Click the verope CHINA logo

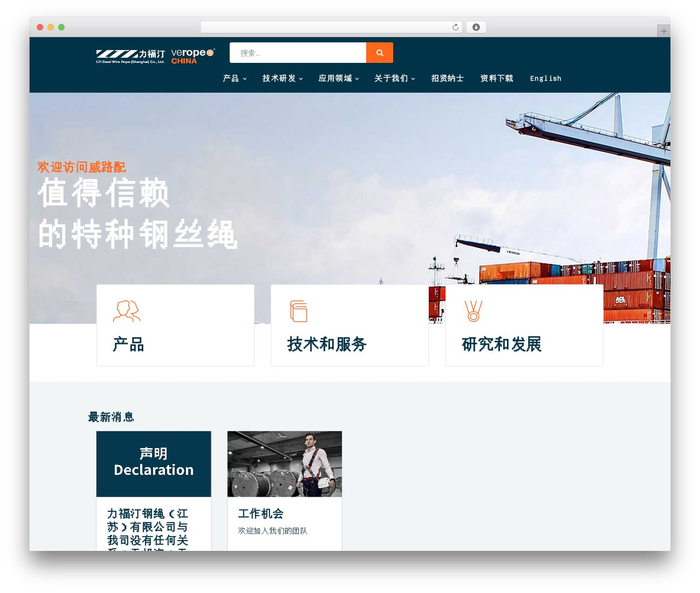point(193,56)
